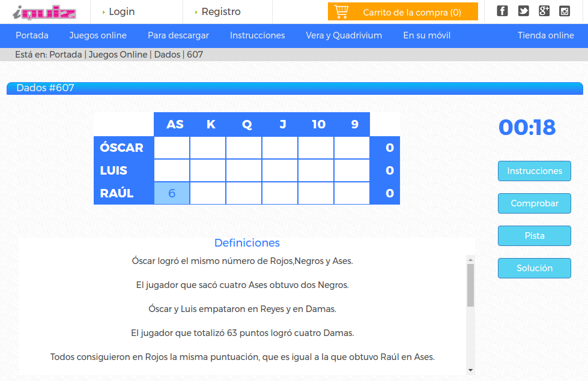
Task: Select Raúl's 9 cell
Action: pyautogui.click(x=352, y=193)
